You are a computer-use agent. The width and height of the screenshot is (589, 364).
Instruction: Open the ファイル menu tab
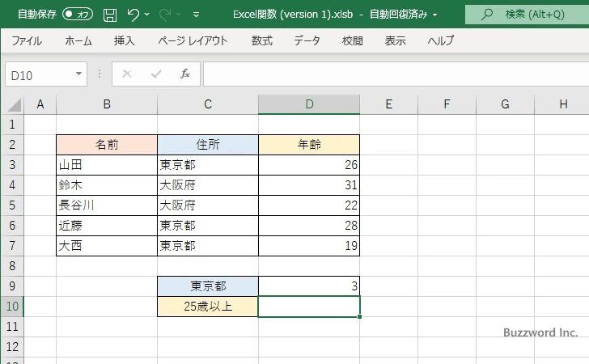point(26,40)
